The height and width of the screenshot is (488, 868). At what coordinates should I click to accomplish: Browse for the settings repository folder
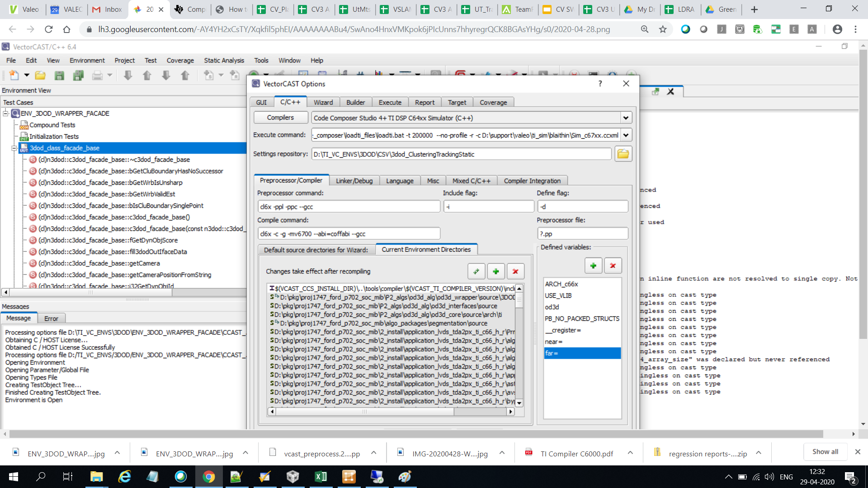point(623,154)
